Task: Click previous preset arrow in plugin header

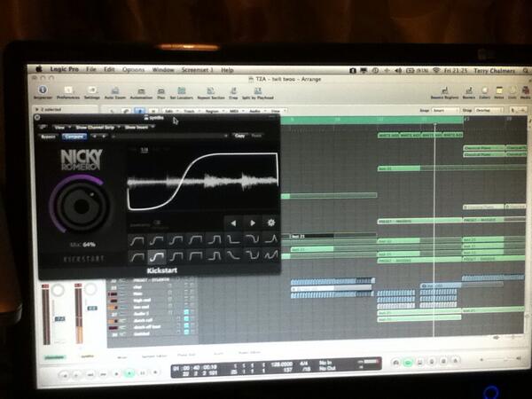Action: [x=95, y=137]
